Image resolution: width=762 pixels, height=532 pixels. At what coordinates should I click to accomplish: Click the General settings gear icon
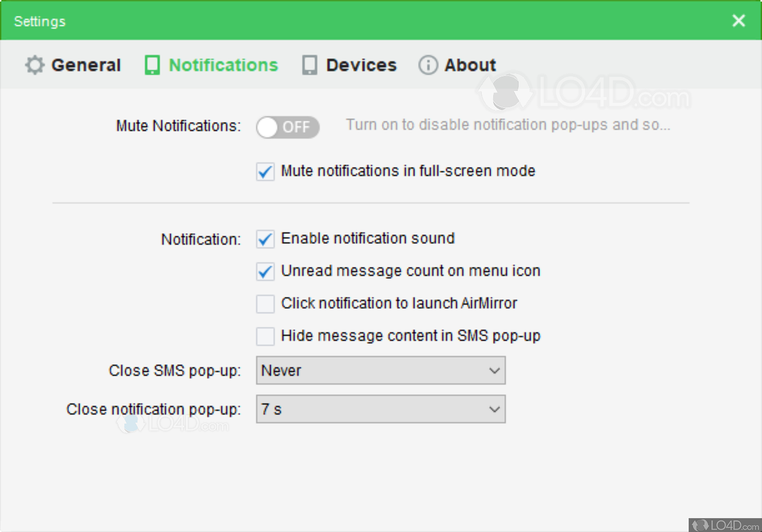34,65
